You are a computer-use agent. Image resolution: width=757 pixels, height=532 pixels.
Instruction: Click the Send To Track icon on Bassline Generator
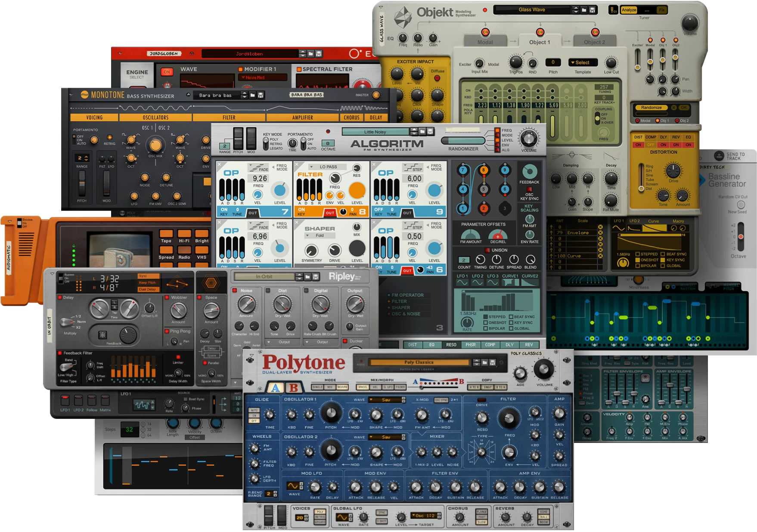click(719, 156)
